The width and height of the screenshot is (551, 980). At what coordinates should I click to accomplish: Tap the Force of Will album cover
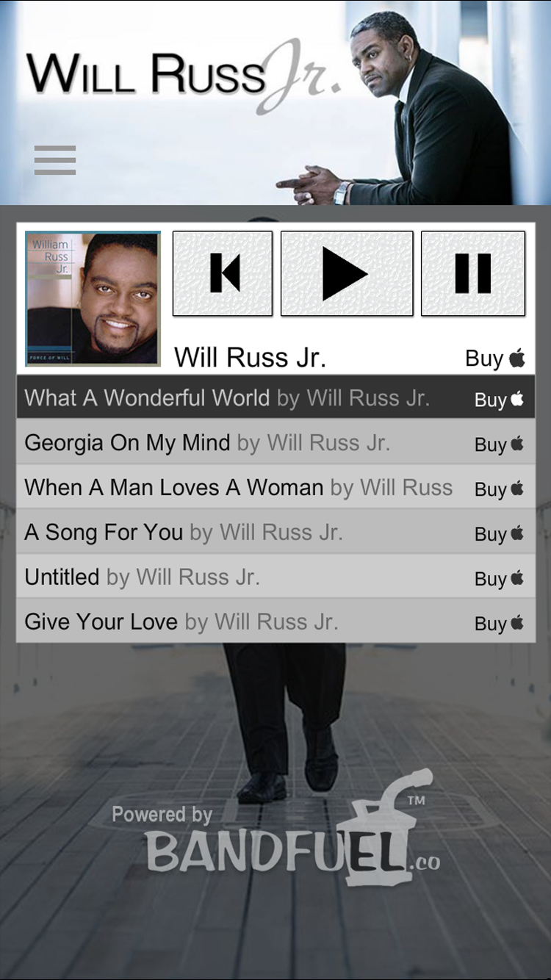[x=93, y=298]
